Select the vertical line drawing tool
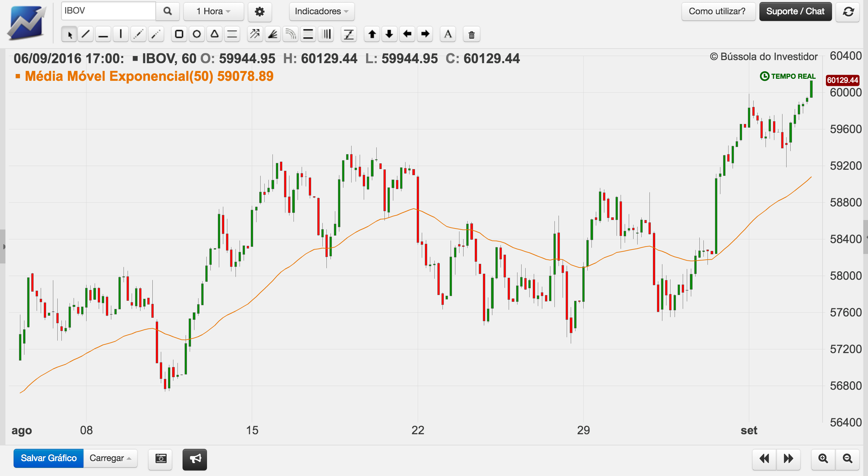 pyautogui.click(x=121, y=34)
